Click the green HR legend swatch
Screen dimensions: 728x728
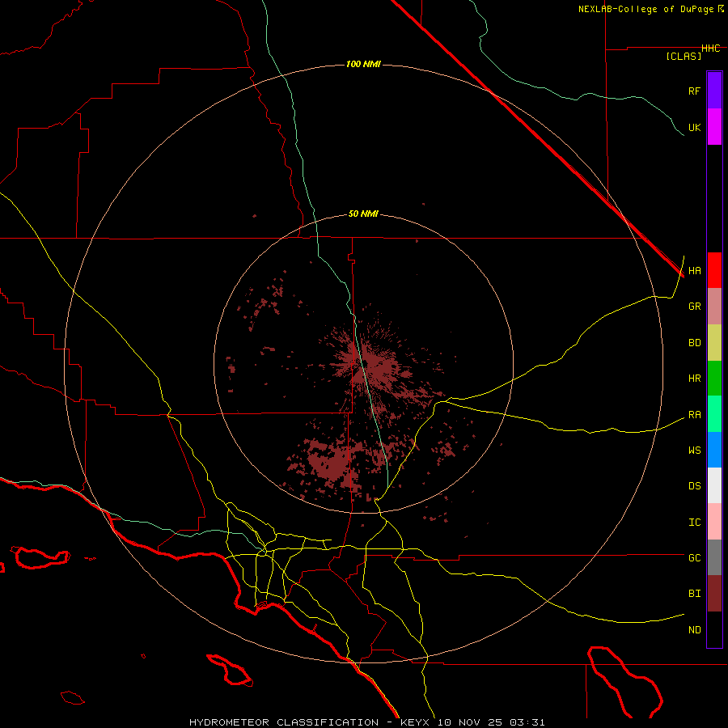pos(714,379)
